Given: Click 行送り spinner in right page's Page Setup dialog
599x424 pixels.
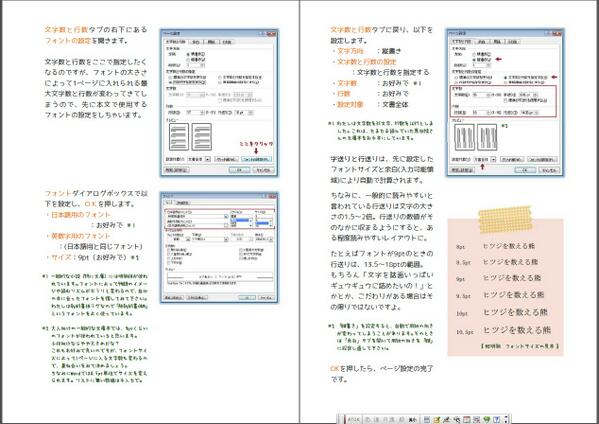Looking at the screenshot, I should [x=529, y=113].
